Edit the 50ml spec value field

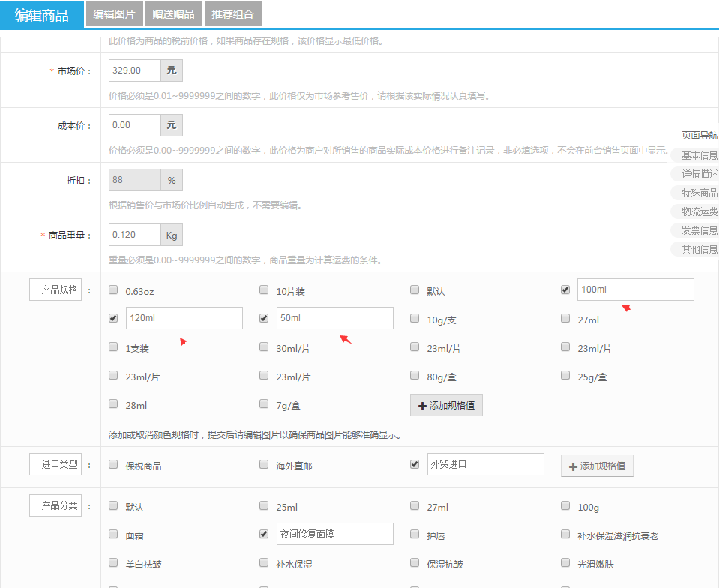pos(334,318)
